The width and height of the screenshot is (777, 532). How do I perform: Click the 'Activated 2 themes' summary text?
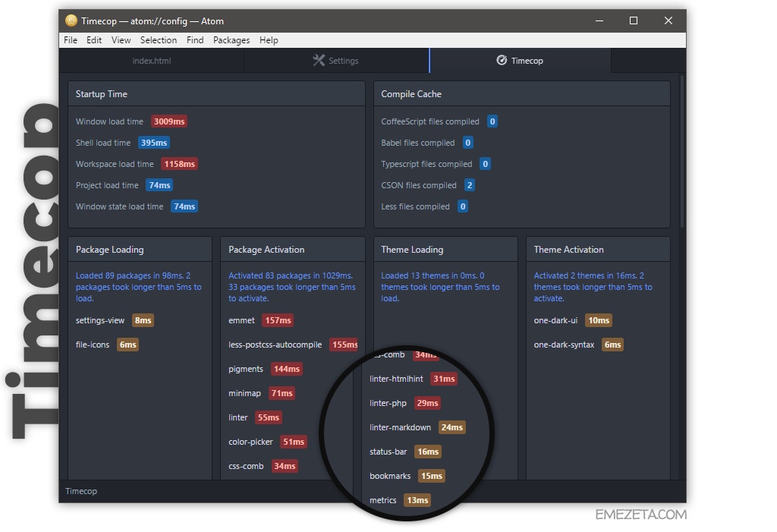click(x=593, y=287)
